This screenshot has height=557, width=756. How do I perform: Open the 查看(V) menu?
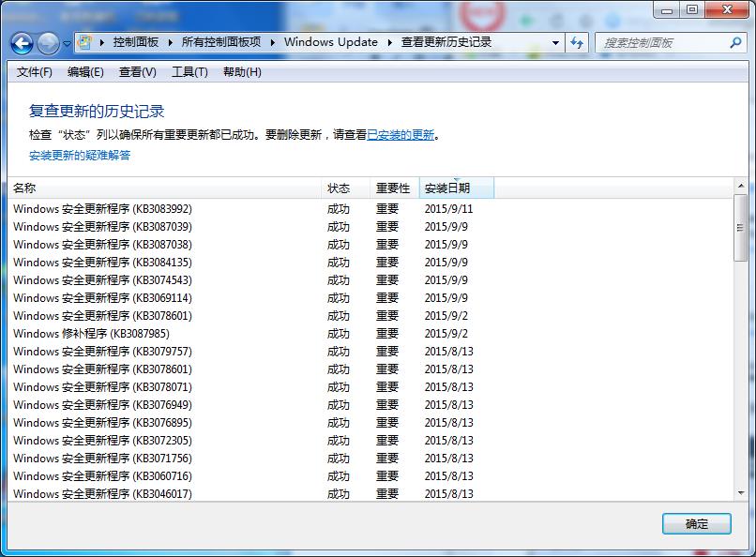coord(137,72)
